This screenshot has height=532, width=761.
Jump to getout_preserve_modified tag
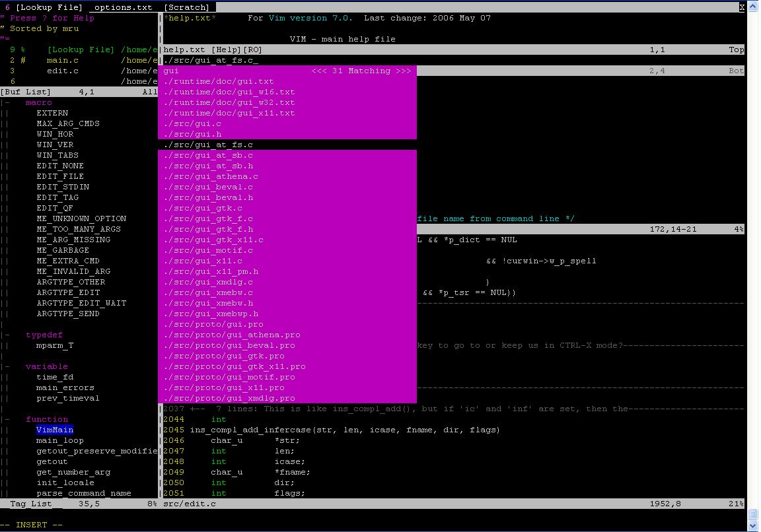[x=96, y=451]
